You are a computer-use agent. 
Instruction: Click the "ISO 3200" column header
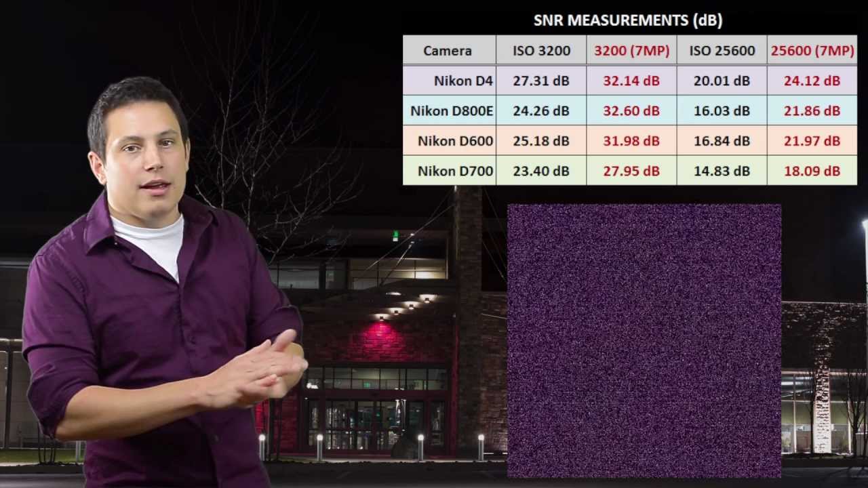[x=541, y=51]
